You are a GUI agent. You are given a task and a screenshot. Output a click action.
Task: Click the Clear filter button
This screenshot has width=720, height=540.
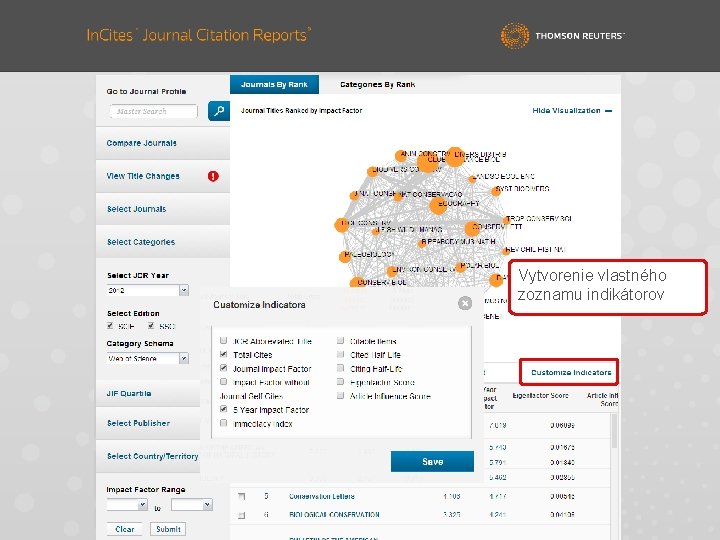click(x=124, y=529)
